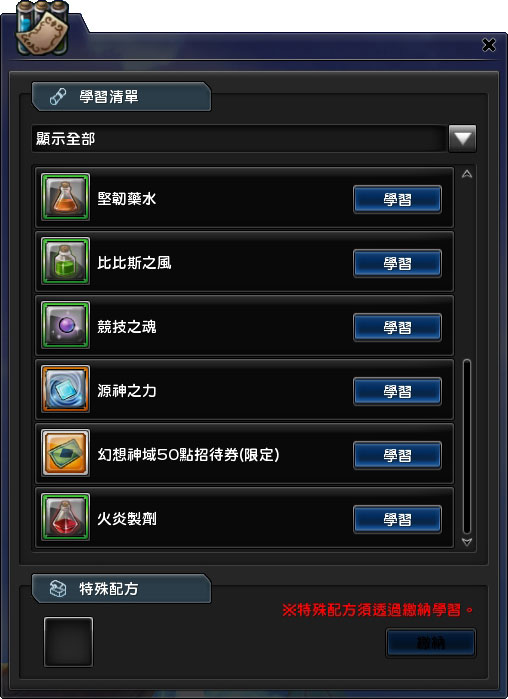Image resolution: width=508 pixels, height=699 pixels.
Task: Click the empty special recipe item slot
Action: 69,642
